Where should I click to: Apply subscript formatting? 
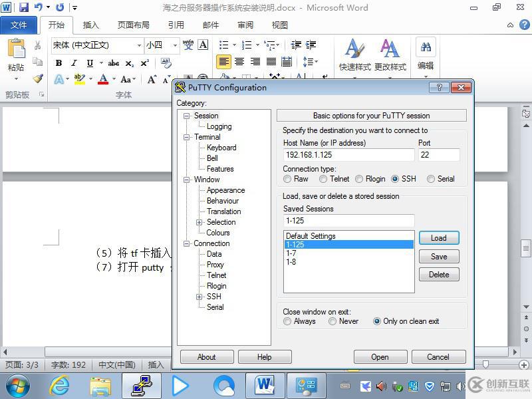click(x=129, y=63)
